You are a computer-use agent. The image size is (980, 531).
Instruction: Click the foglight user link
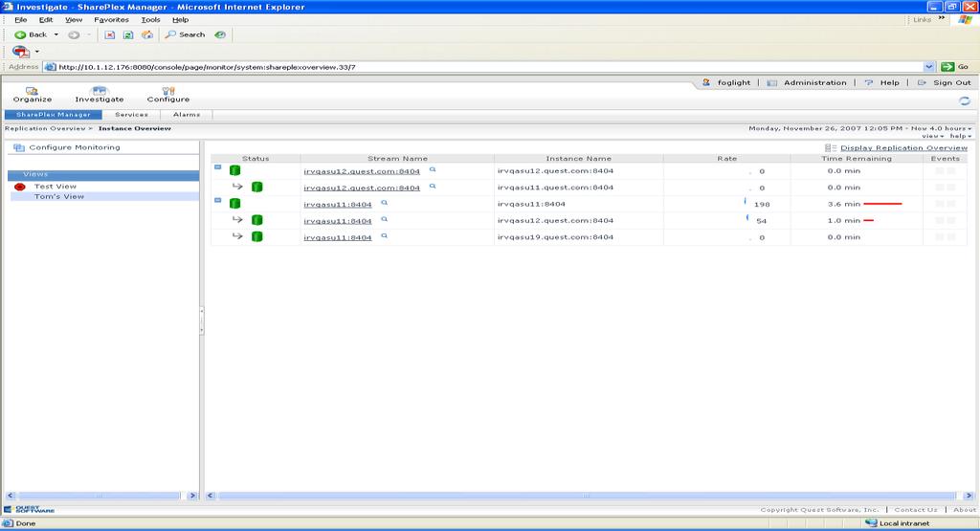pos(734,82)
